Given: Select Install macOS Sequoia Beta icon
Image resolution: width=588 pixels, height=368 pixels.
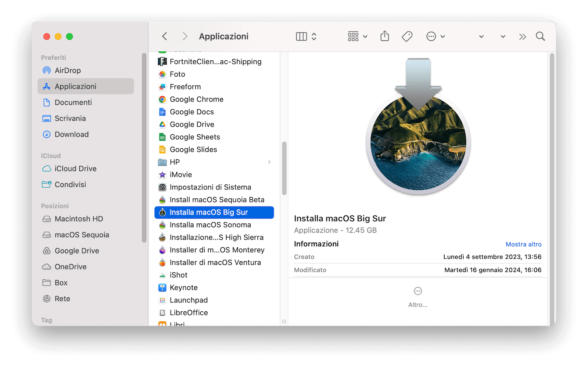Looking at the screenshot, I should [162, 200].
